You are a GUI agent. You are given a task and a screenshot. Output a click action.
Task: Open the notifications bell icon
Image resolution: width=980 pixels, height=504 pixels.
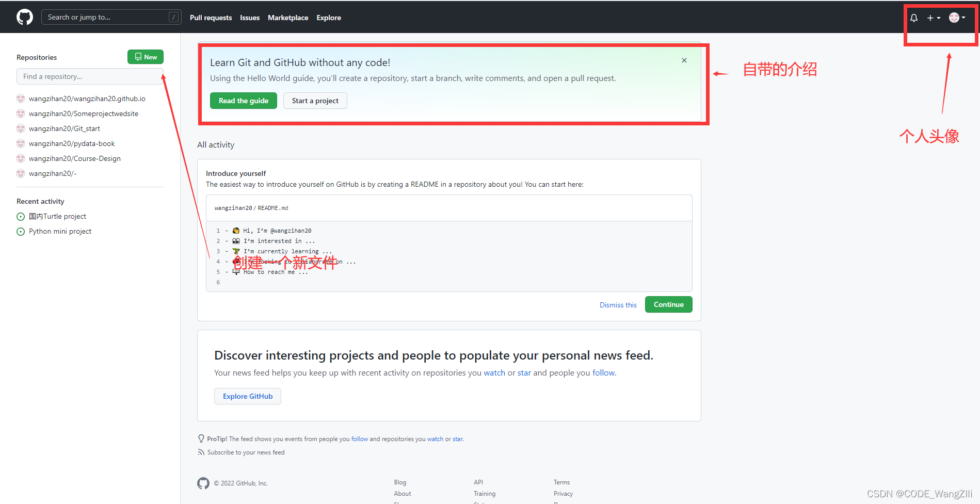914,18
